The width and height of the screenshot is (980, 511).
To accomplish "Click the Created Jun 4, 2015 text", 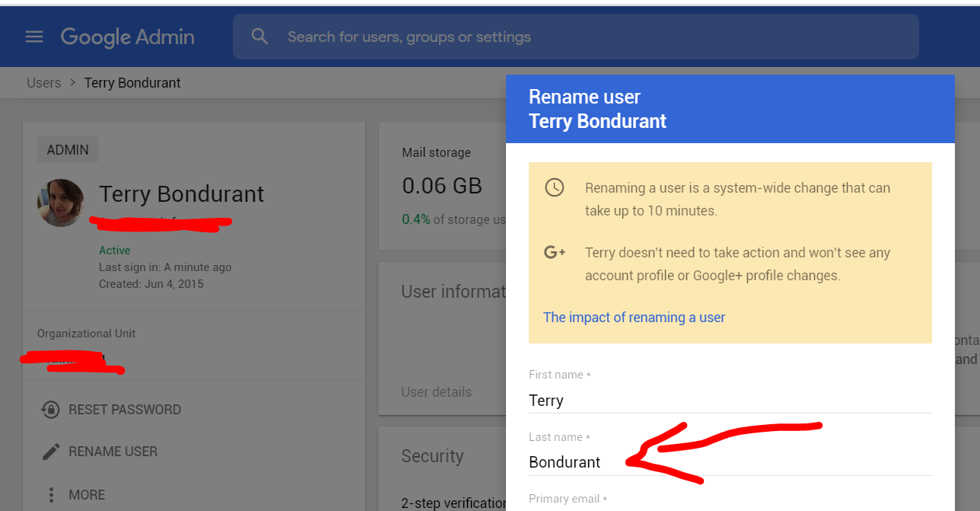I will click(x=151, y=284).
